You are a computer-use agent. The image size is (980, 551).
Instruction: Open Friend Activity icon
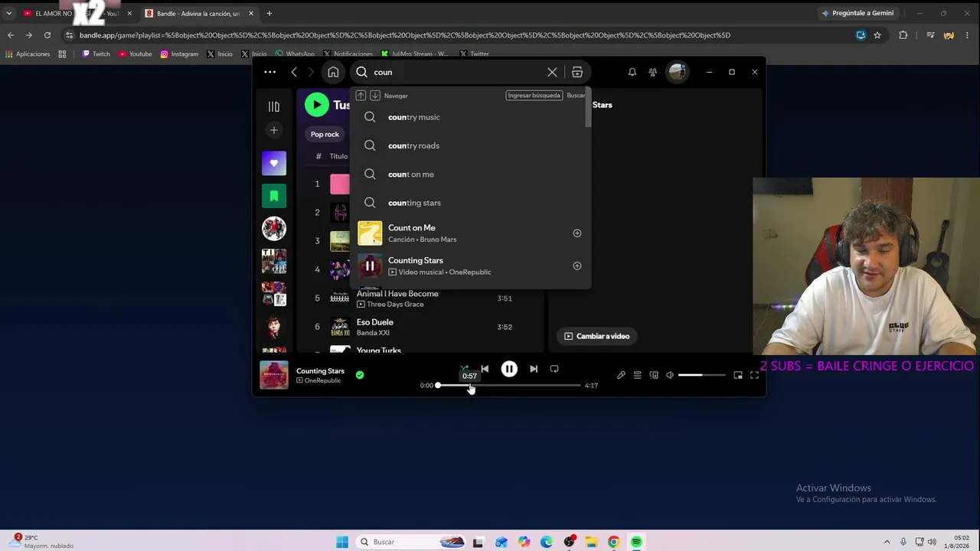click(x=652, y=72)
